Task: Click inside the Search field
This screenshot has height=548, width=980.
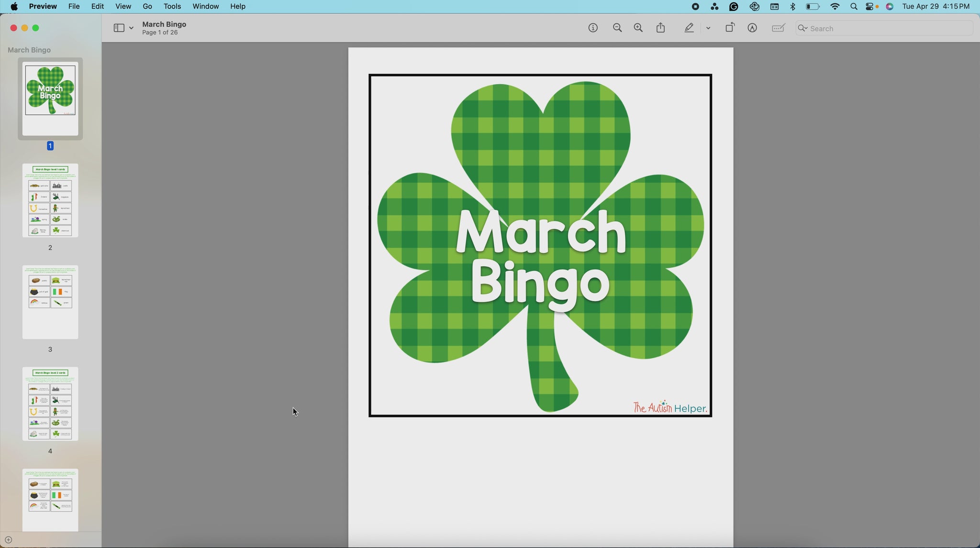Action: [x=885, y=28]
